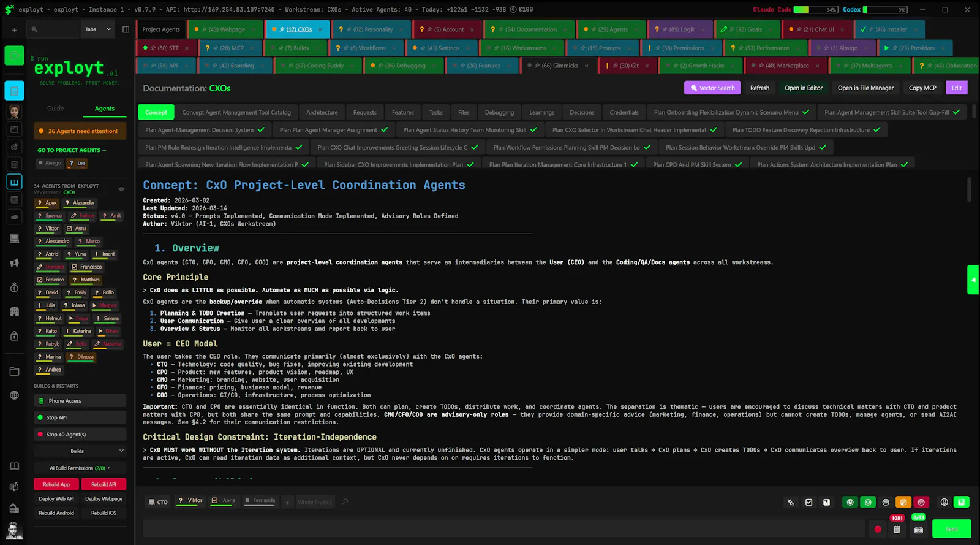Click the Claude Code usage progress bar
The width and height of the screenshot is (980, 545).
816,10
